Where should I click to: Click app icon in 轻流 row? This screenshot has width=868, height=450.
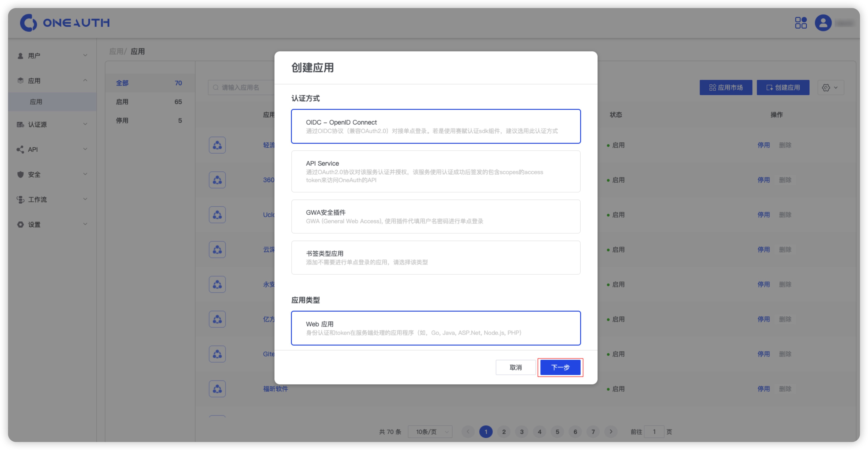217,145
